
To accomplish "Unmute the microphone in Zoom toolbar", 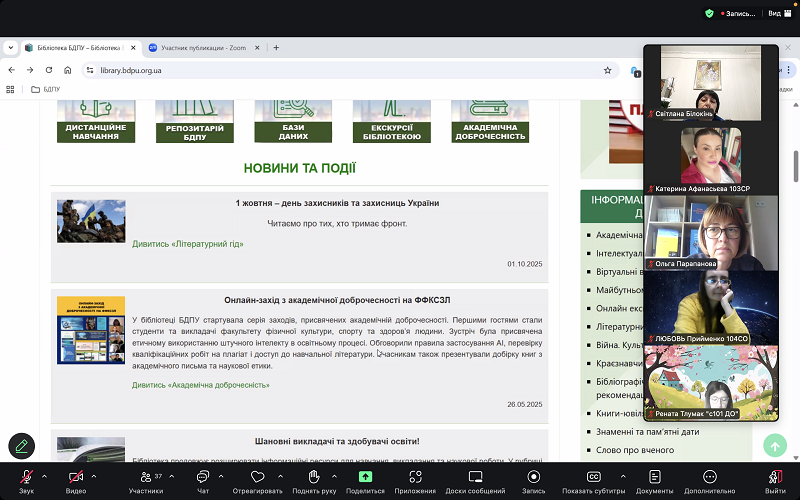I will pyautogui.click(x=26, y=477).
